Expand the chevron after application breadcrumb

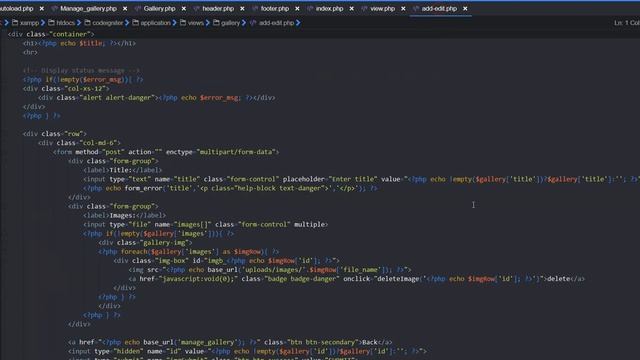[x=174, y=23]
